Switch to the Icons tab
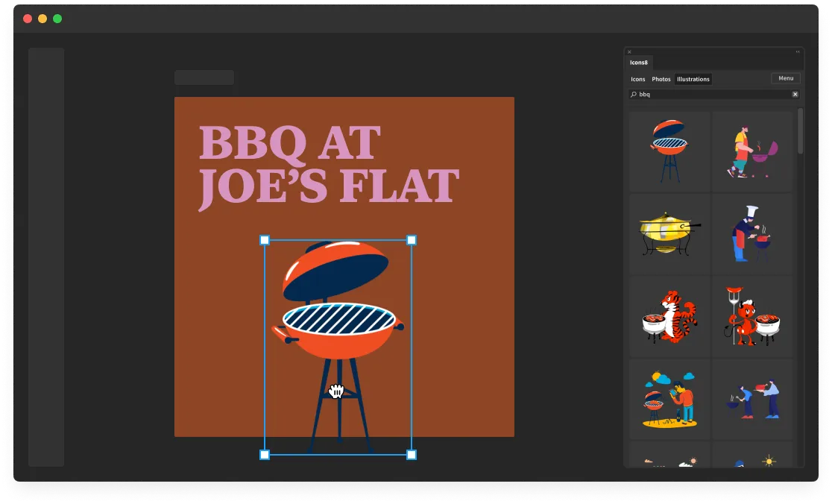The image size is (832, 504). pos(638,79)
